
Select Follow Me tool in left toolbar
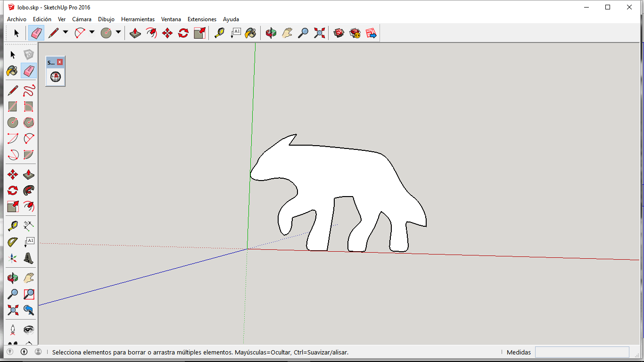pos(29,190)
